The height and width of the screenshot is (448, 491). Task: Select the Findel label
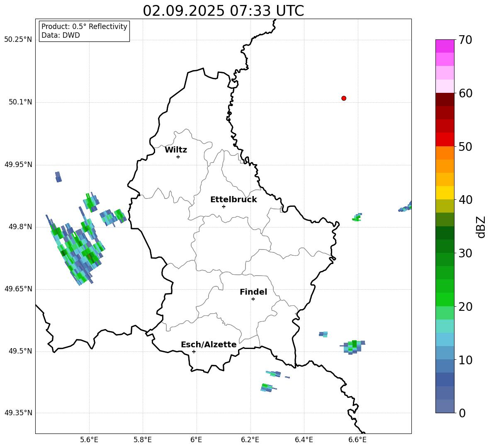coord(253,292)
